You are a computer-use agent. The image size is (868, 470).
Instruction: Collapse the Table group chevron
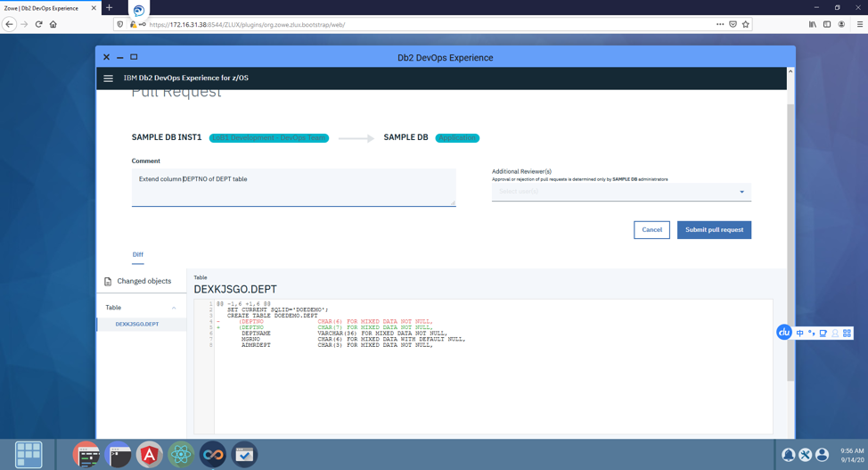(x=174, y=308)
